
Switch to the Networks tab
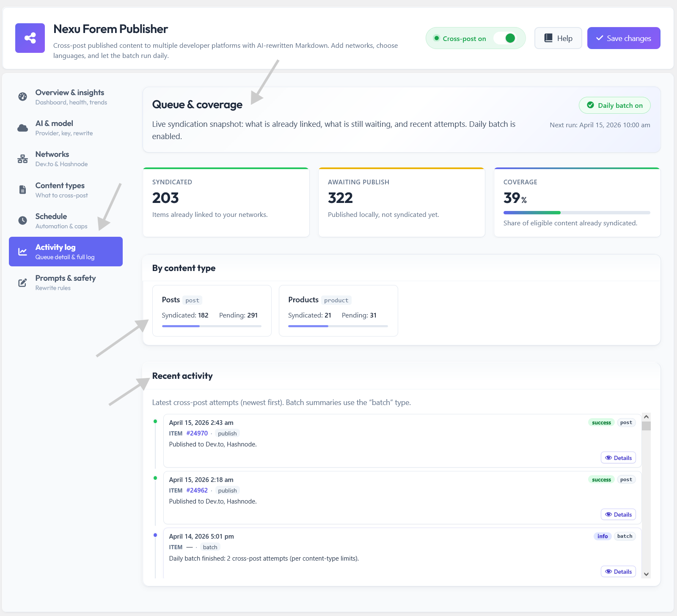pyautogui.click(x=66, y=159)
